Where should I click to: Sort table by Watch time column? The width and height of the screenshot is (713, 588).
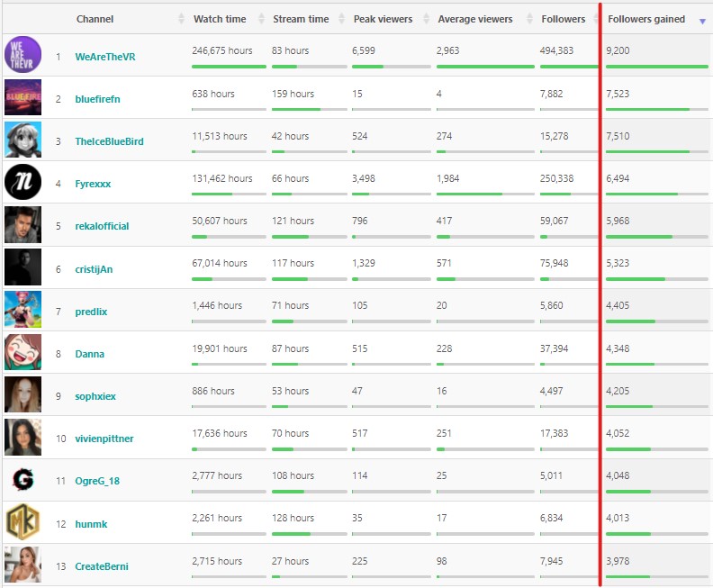[219, 19]
